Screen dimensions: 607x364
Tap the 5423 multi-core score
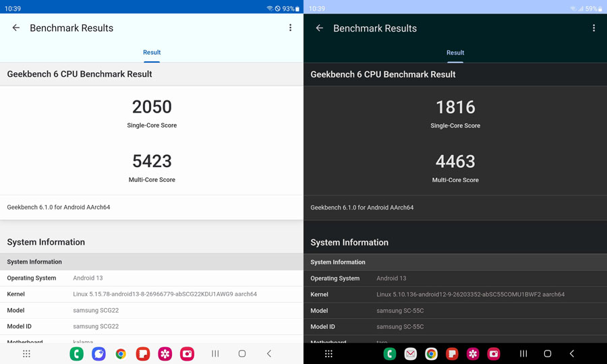(152, 161)
